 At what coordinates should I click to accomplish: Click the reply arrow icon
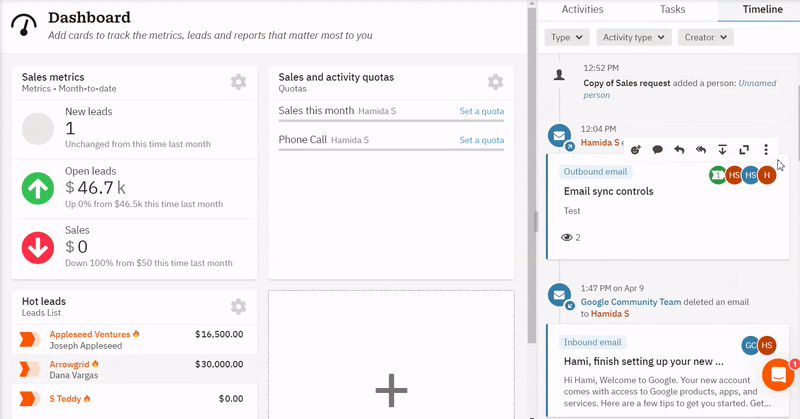(679, 149)
